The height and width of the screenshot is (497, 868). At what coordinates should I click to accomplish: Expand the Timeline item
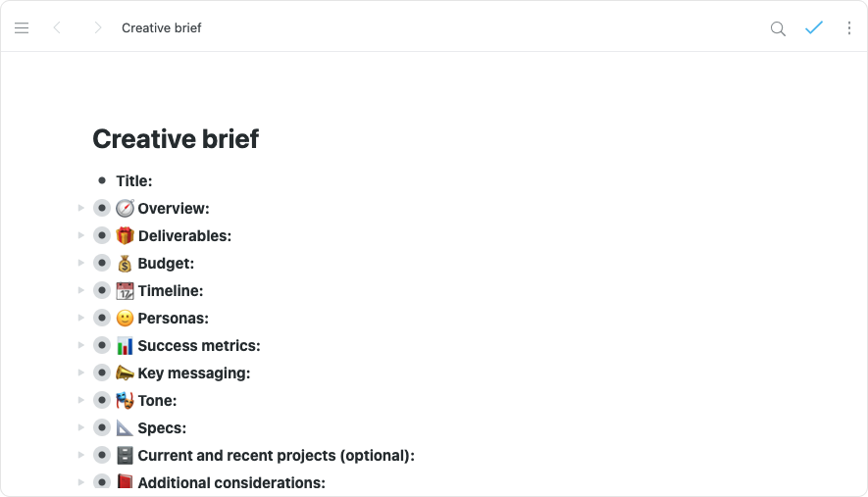pos(81,291)
